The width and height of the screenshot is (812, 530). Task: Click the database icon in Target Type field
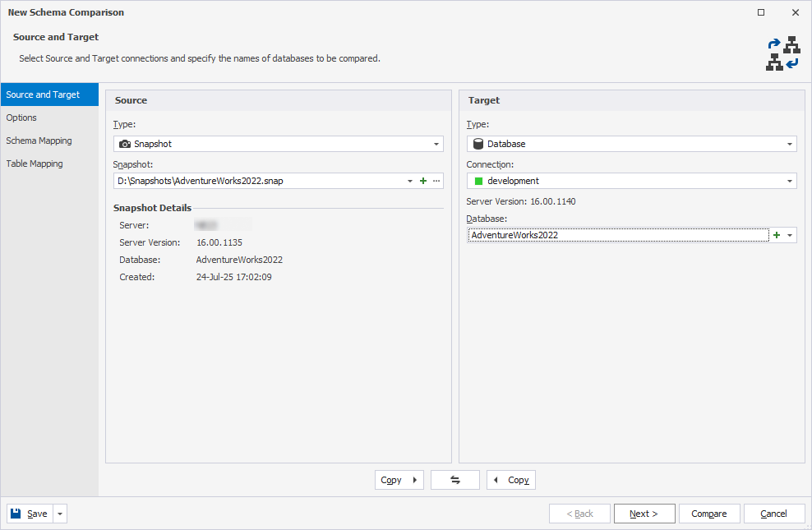click(x=478, y=143)
